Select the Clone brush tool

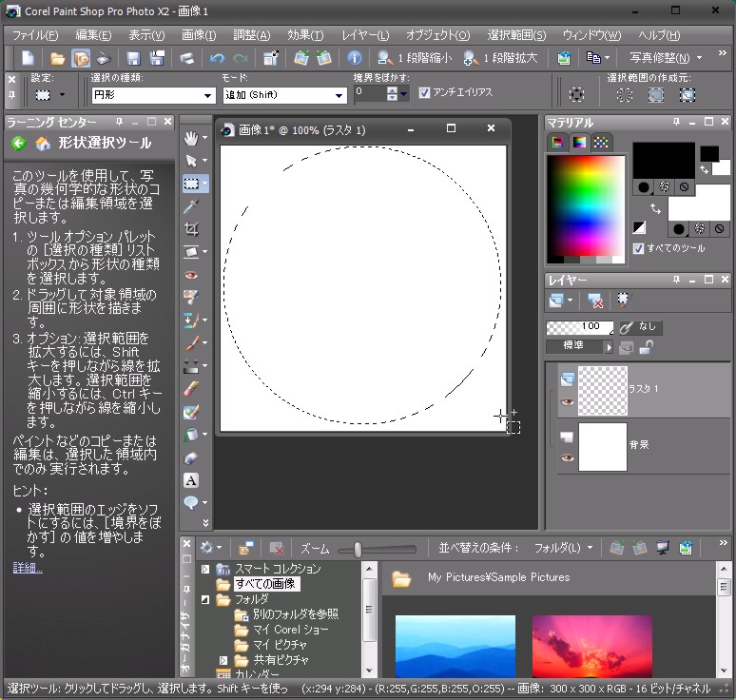tap(191, 321)
